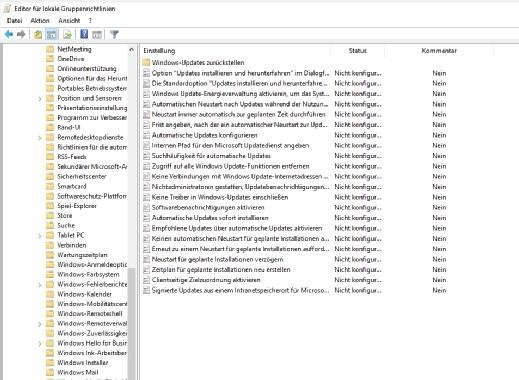Select the Portables Betriebssystem tree item
519x380 pixels.
[92, 88]
